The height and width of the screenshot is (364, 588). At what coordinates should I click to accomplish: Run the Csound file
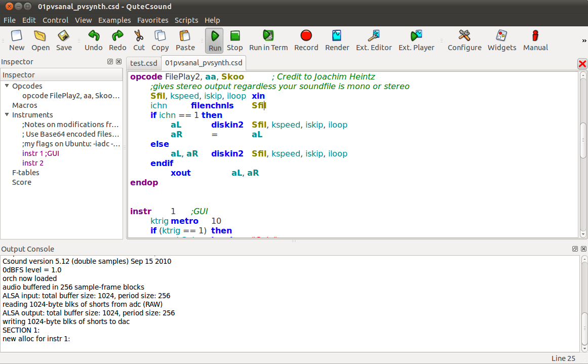click(x=215, y=41)
